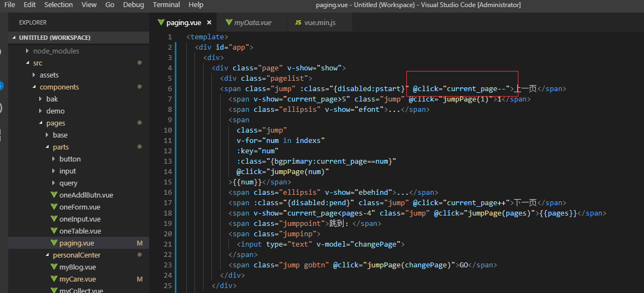Open the Help menu

pyautogui.click(x=196, y=5)
